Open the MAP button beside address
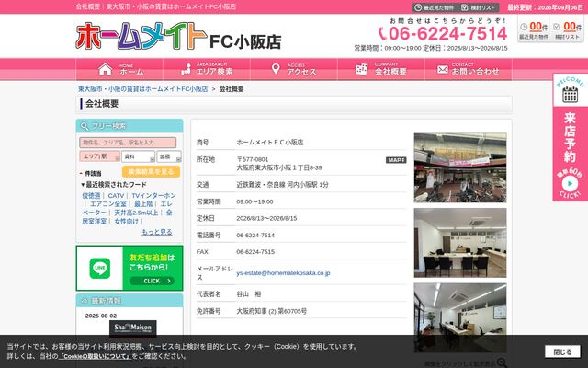 tap(396, 160)
